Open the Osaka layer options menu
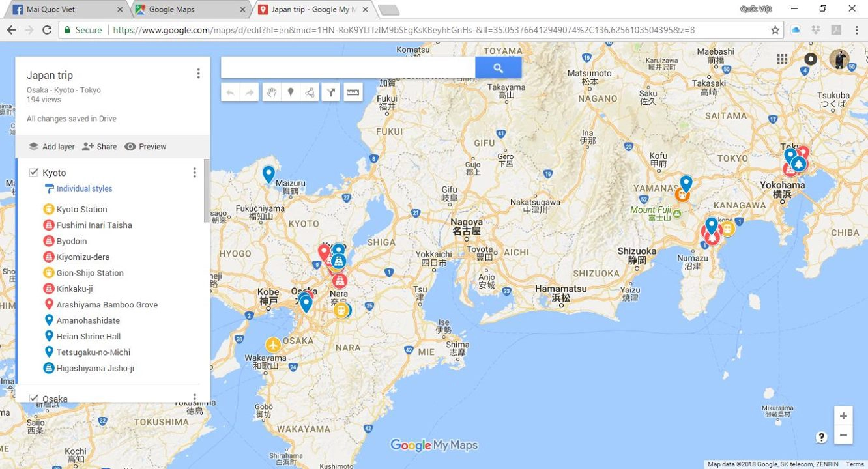Viewport: 868px width, 469px height. point(194,397)
